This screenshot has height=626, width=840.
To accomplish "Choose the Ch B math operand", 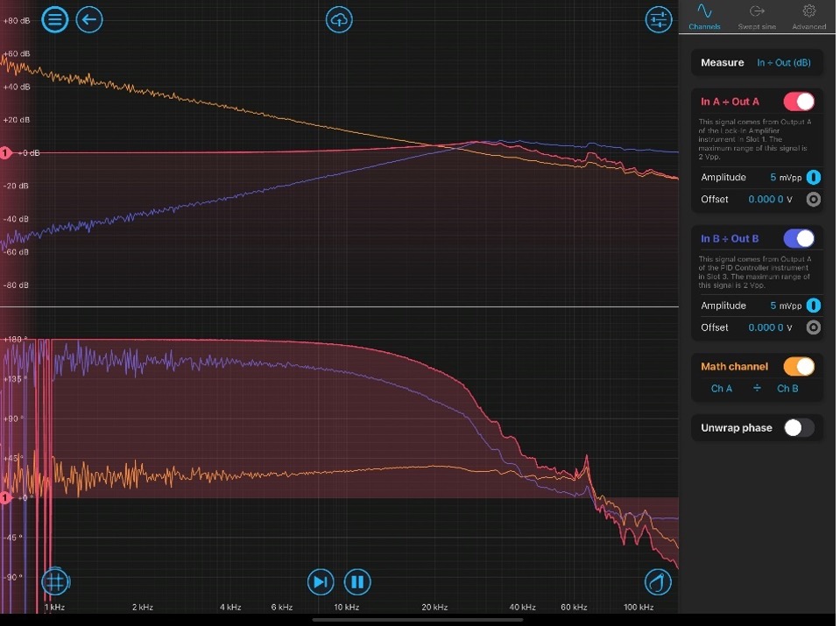I will tap(787, 389).
